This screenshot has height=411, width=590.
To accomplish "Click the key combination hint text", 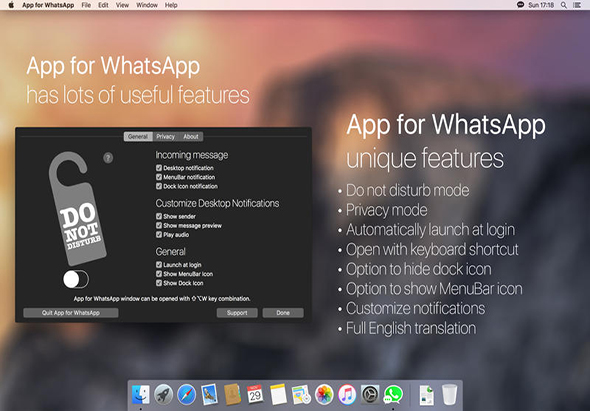I will (x=162, y=299).
